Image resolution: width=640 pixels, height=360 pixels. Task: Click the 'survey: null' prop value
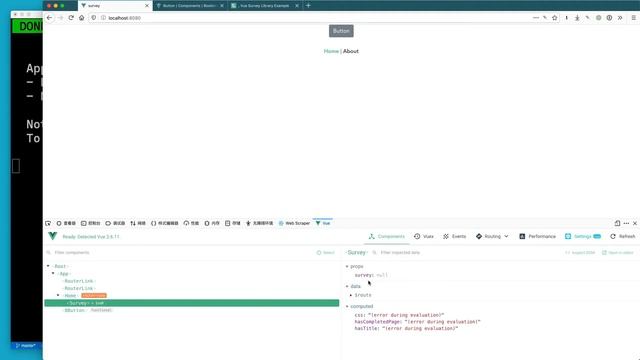click(371, 275)
